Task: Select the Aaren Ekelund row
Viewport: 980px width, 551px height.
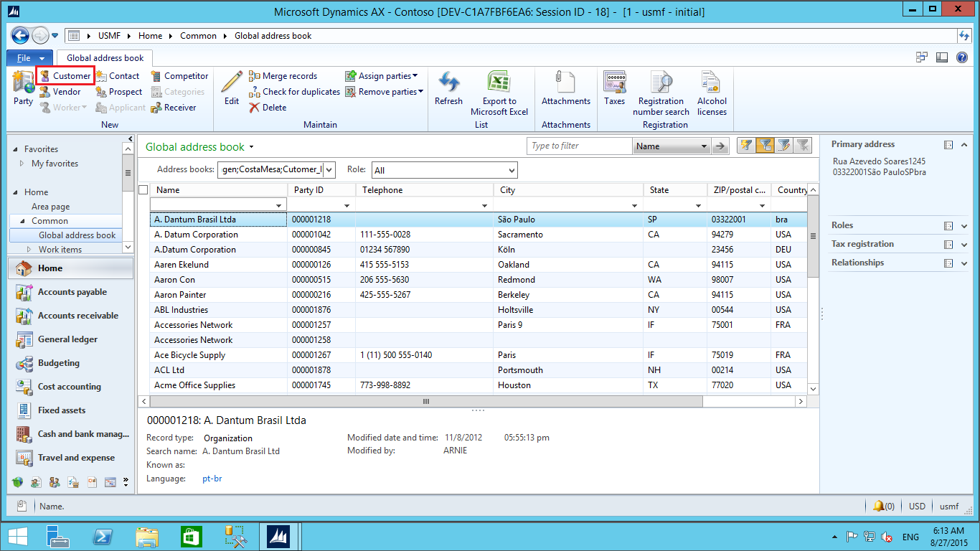Action: (479, 265)
